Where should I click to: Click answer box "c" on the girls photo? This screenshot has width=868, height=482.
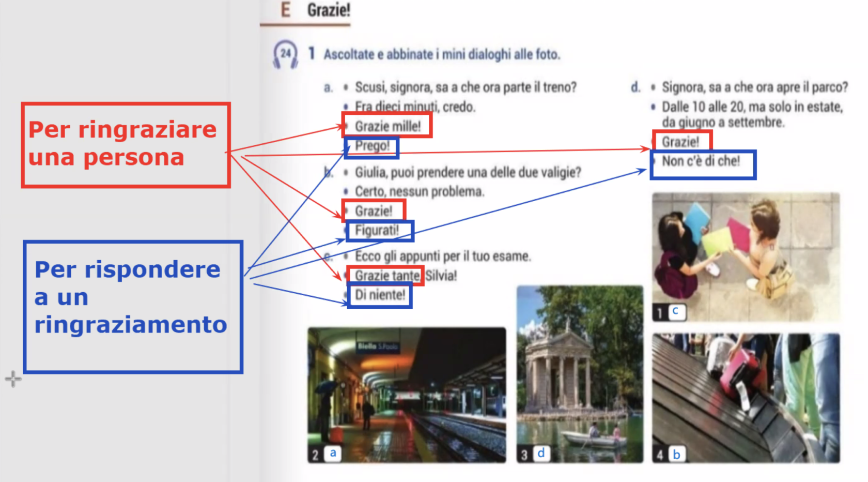pos(676,312)
